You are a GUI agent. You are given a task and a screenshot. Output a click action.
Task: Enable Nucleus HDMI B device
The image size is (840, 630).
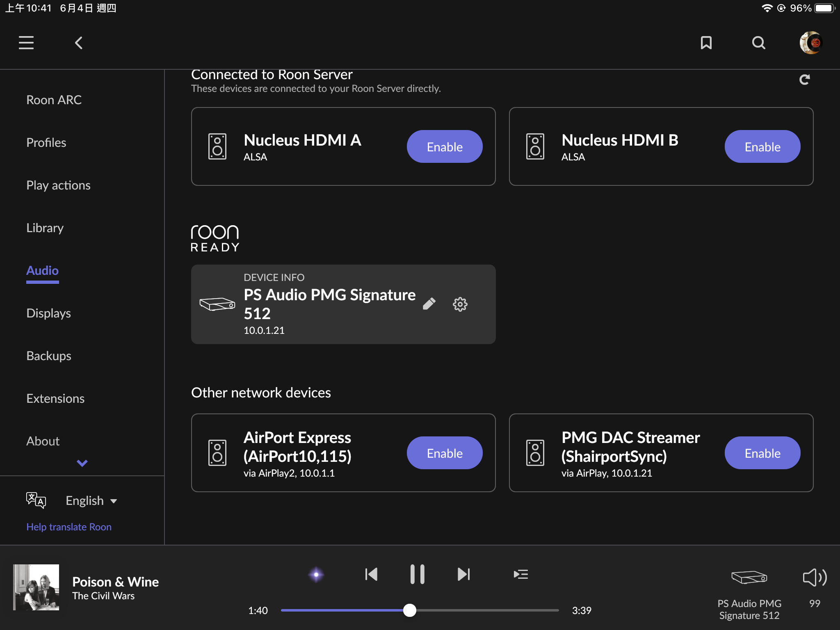click(x=762, y=146)
